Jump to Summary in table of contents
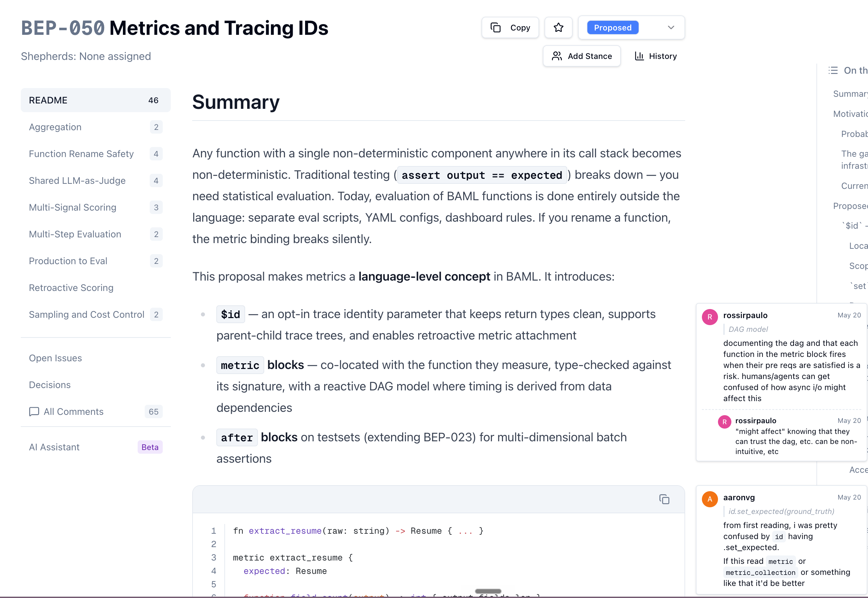The image size is (868, 598). (x=850, y=94)
